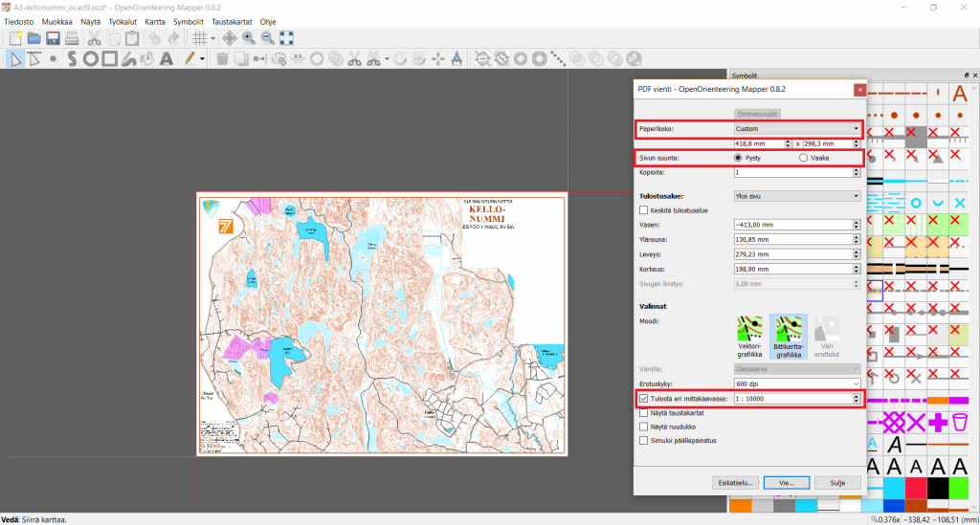This screenshot has width=980, height=525.
Task: Select the draw circle tool
Action: 91,58
